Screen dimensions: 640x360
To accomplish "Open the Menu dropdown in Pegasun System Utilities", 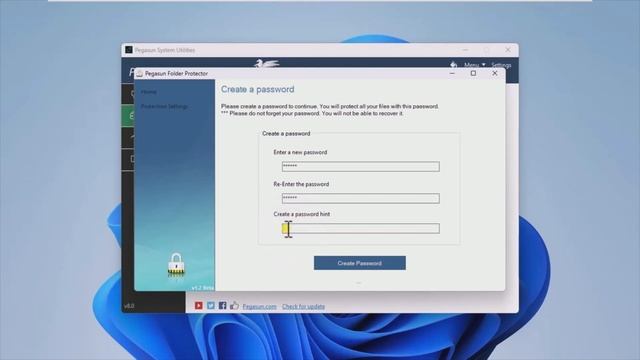I will click(474, 65).
